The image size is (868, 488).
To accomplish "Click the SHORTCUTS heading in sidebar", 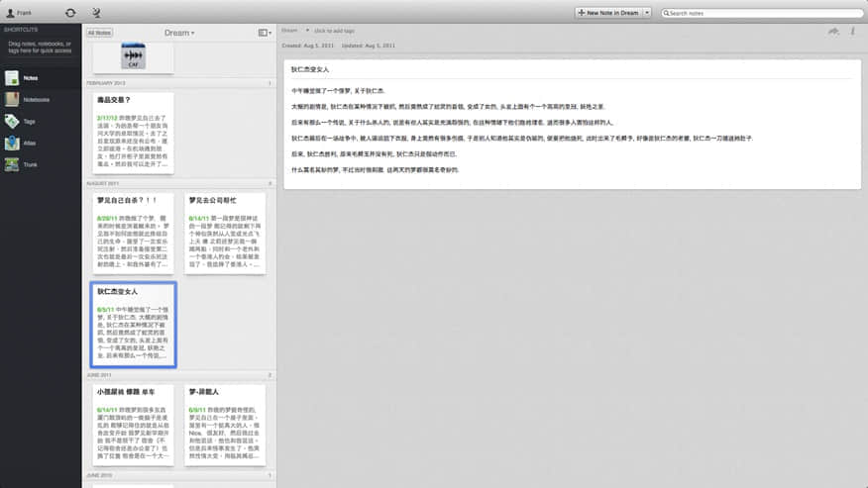I will [21, 30].
